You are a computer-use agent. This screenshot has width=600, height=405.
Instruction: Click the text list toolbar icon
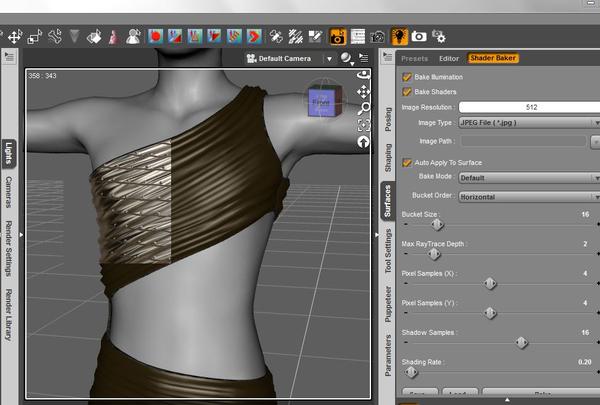pyautogui.click(x=358, y=37)
